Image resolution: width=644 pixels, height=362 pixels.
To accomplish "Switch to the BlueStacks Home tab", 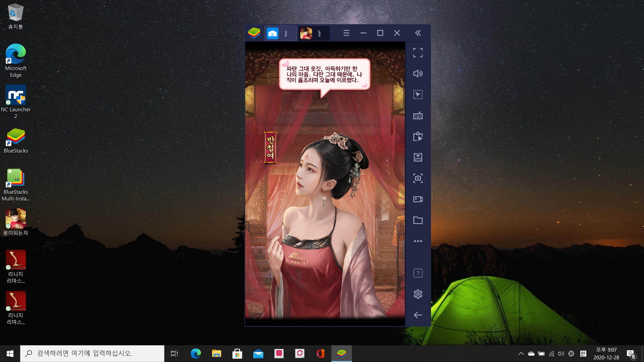I will click(x=272, y=33).
